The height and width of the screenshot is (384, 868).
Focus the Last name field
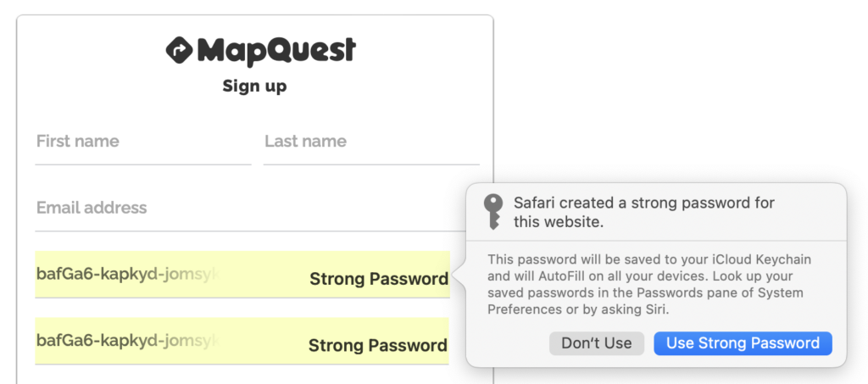370,142
